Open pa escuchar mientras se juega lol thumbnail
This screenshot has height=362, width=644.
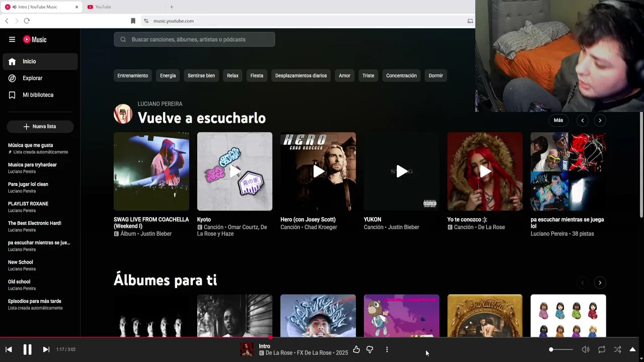point(568,171)
